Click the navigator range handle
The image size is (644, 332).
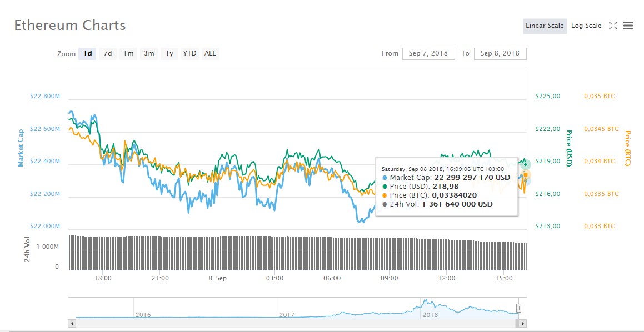click(x=519, y=308)
